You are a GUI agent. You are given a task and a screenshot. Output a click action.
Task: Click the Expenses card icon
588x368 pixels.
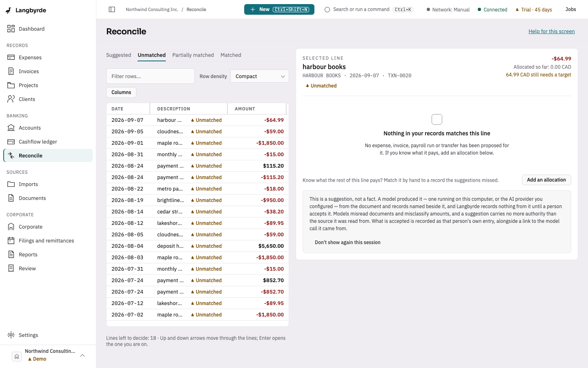(x=11, y=57)
